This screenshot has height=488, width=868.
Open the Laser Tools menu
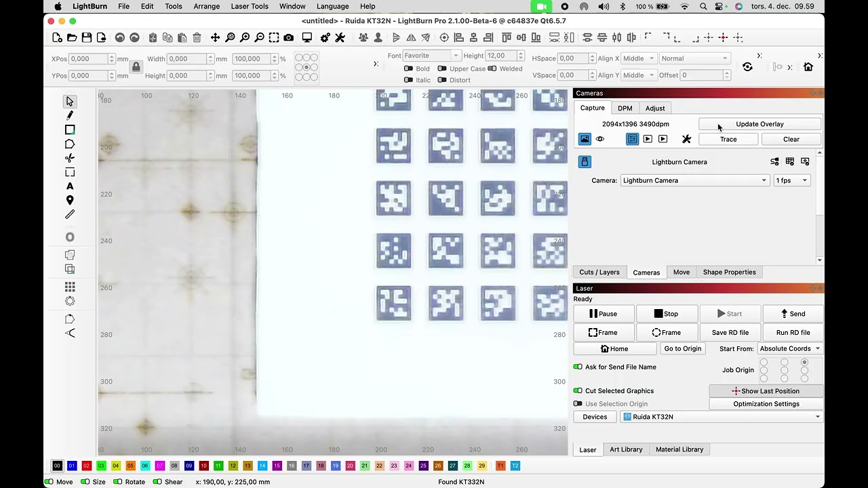click(250, 6)
